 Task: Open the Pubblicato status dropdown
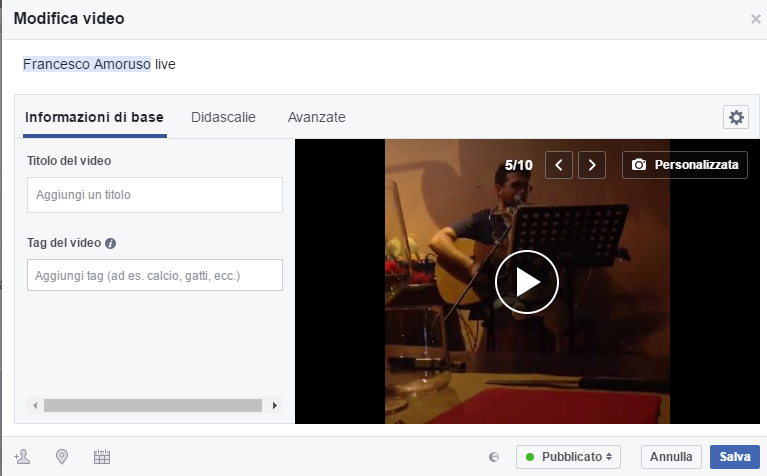[x=568, y=457]
